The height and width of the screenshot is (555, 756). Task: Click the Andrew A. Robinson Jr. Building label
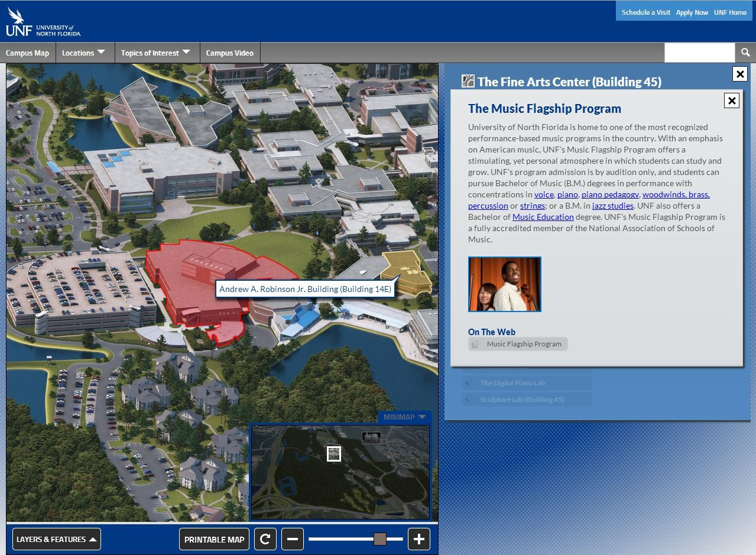(x=305, y=289)
